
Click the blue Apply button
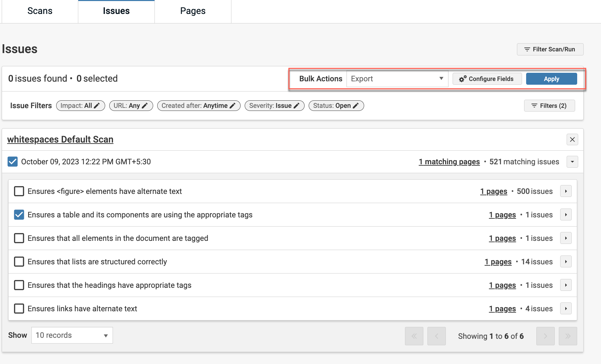coord(551,79)
